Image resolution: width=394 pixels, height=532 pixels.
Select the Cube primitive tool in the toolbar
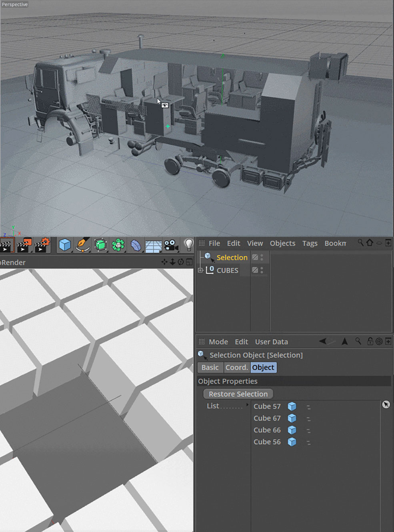pos(65,245)
